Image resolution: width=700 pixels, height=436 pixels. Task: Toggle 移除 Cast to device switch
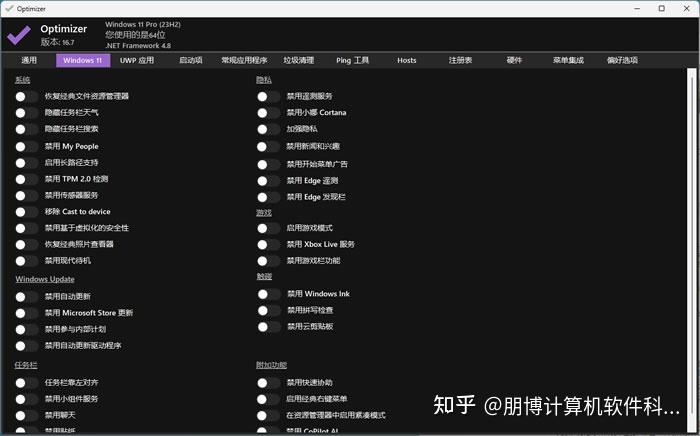click(26, 212)
